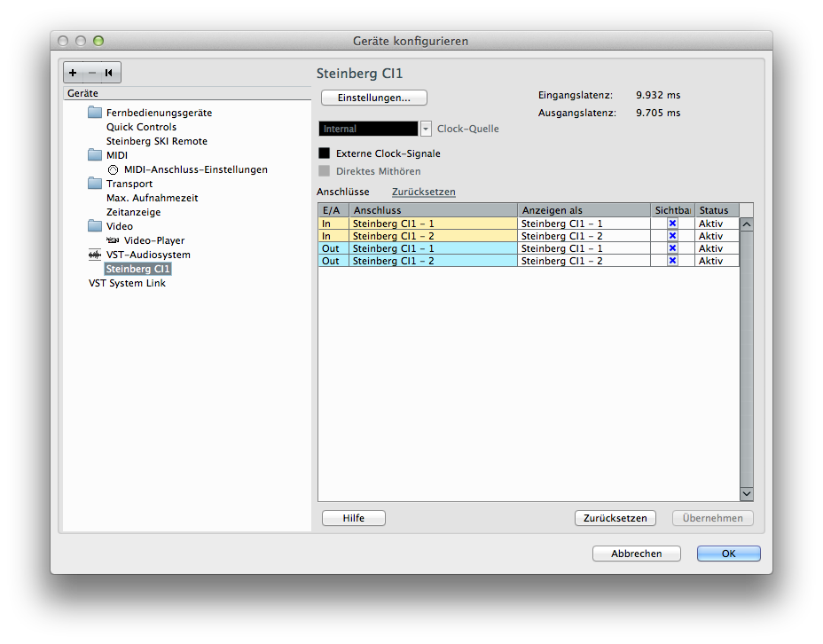Click the Hilfe button
The height and width of the screenshot is (644, 823).
point(354,518)
